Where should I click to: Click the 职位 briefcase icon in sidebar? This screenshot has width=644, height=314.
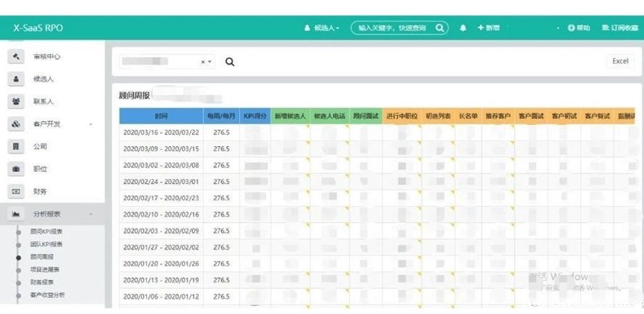click(x=16, y=169)
